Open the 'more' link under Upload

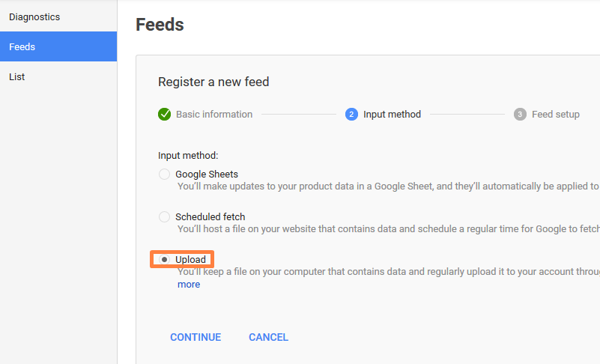tap(189, 285)
